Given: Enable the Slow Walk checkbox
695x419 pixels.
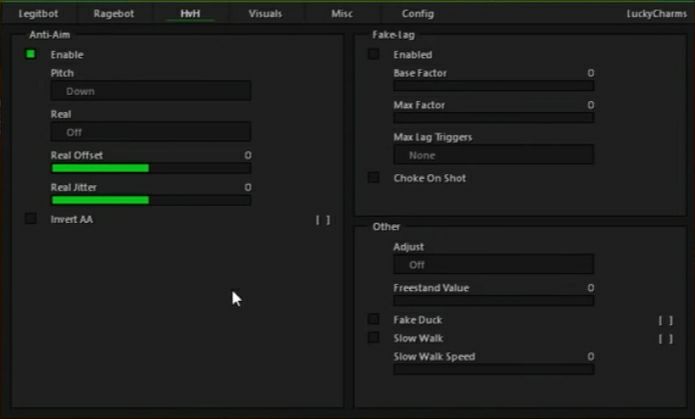Looking at the screenshot, I should (374, 338).
